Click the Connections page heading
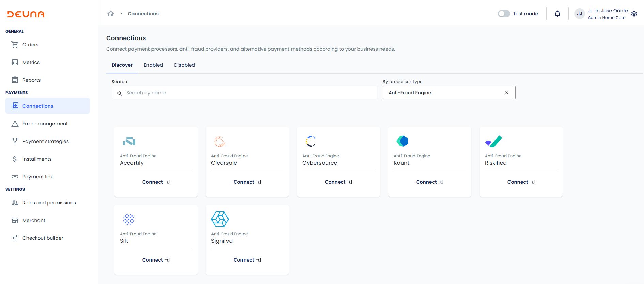Screen dimensions: 644x284 click(x=126, y=38)
